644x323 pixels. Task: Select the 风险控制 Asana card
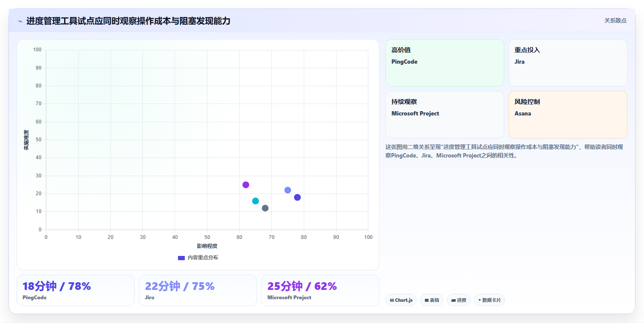click(x=568, y=115)
